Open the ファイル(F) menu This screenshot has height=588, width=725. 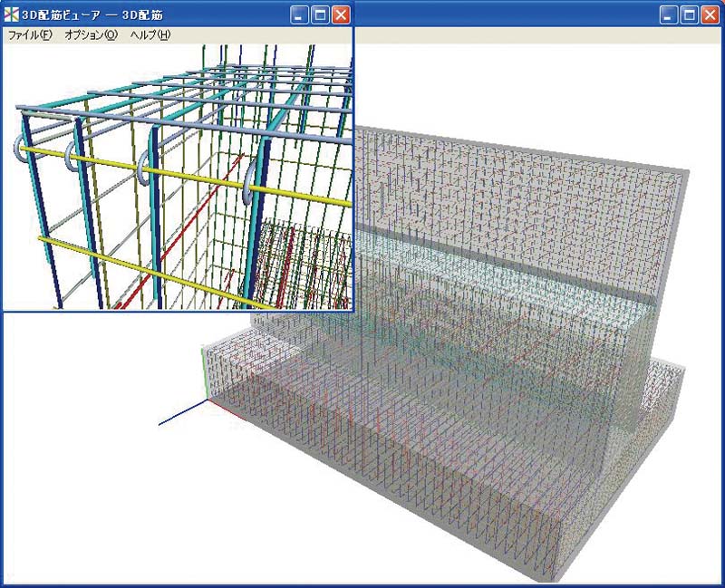coord(30,35)
